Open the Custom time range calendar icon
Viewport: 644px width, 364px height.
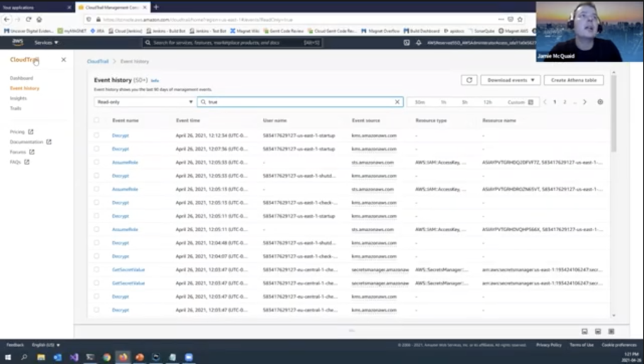(531, 102)
